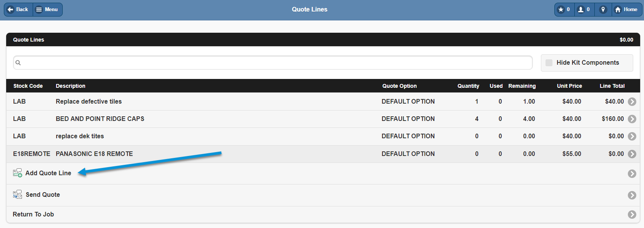This screenshot has height=228, width=644.
Task: Click the Send Quote arrow
Action: 632,195
